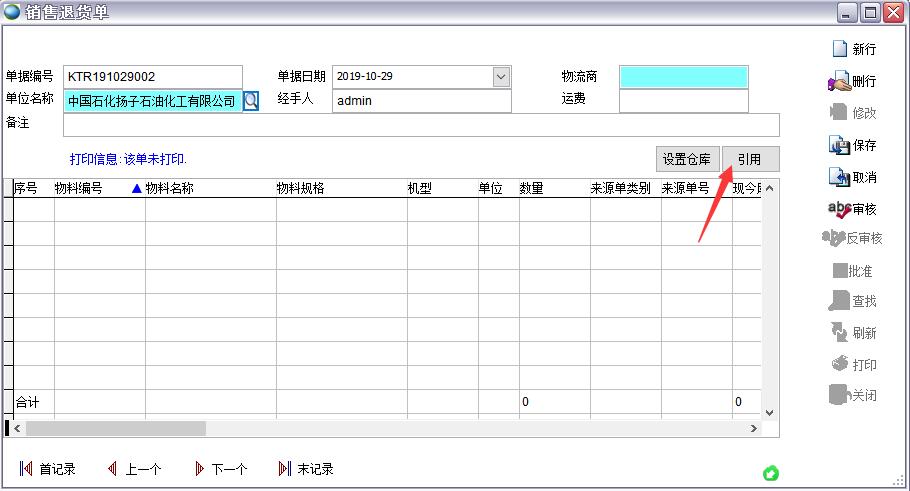Click the 引用 (reference) button

point(749,159)
